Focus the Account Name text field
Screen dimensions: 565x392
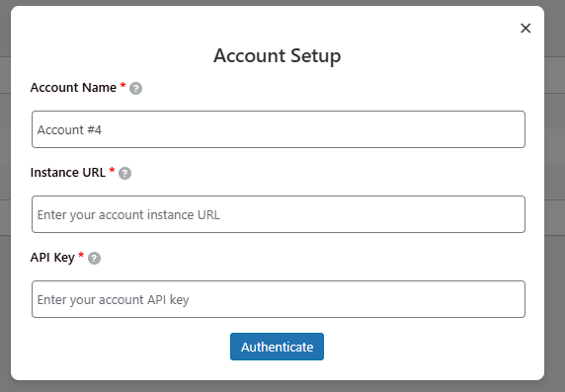(x=279, y=129)
